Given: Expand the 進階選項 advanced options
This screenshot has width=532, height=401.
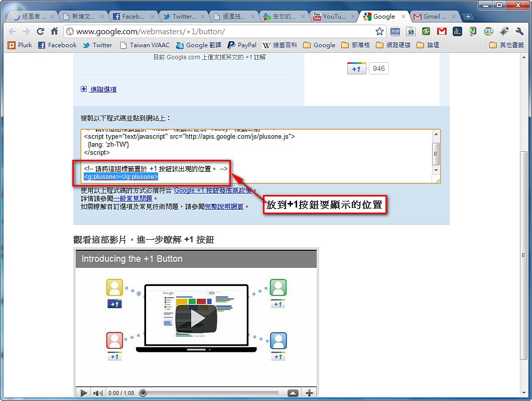Looking at the screenshot, I should [103, 89].
